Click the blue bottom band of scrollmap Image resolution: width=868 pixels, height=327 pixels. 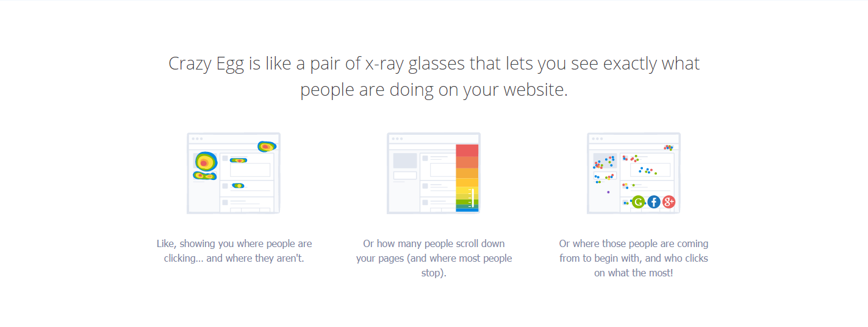467,209
